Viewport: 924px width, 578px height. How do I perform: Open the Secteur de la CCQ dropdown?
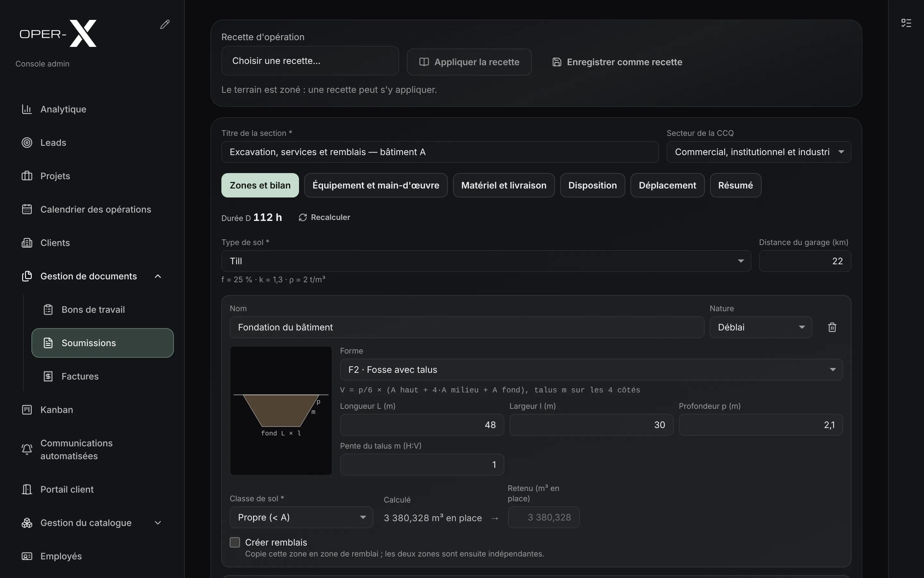click(759, 152)
